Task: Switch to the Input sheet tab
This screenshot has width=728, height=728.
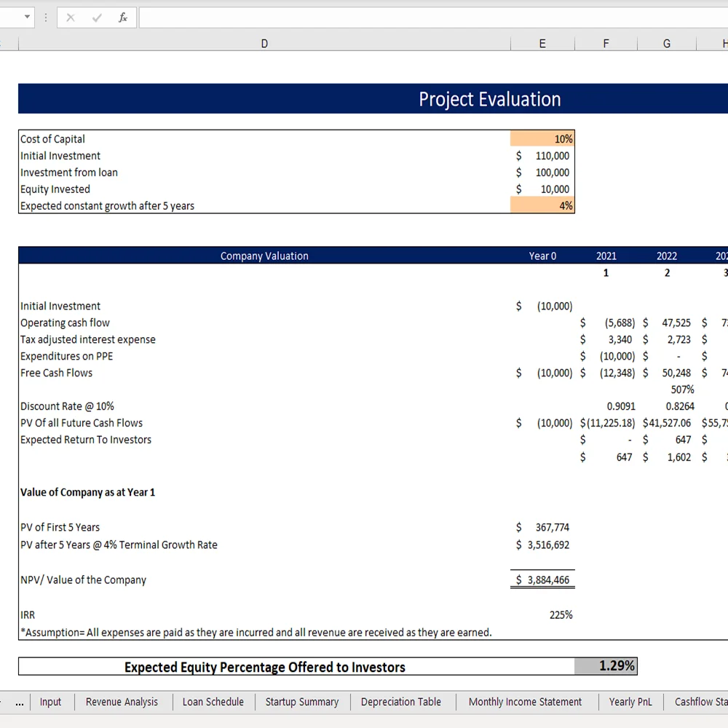Action: pos(50,702)
